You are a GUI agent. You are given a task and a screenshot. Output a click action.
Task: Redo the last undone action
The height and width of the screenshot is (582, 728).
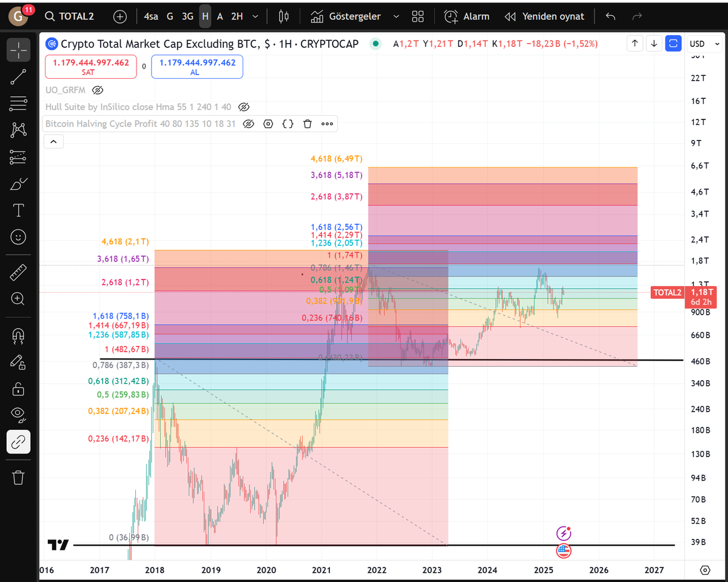point(637,16)
